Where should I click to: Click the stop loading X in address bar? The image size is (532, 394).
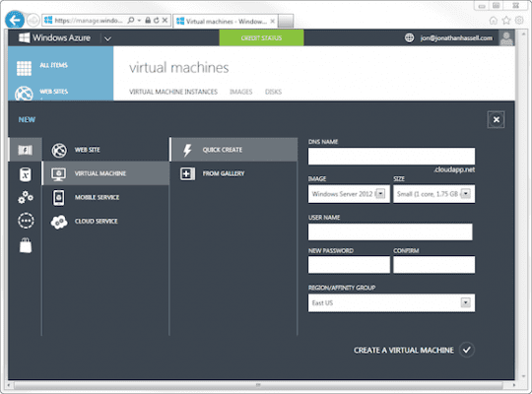pos(165,21)
